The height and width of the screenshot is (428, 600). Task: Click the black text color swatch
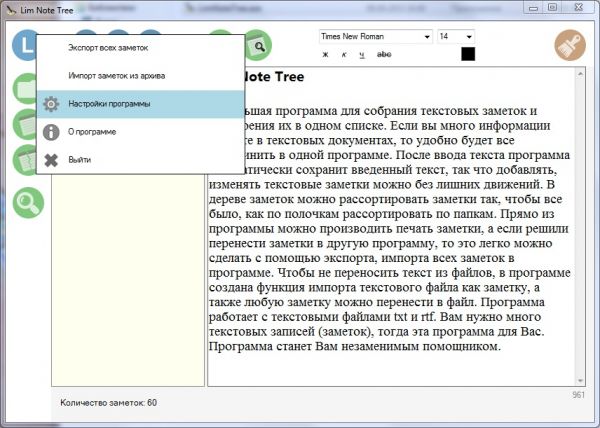coord(468,54)
